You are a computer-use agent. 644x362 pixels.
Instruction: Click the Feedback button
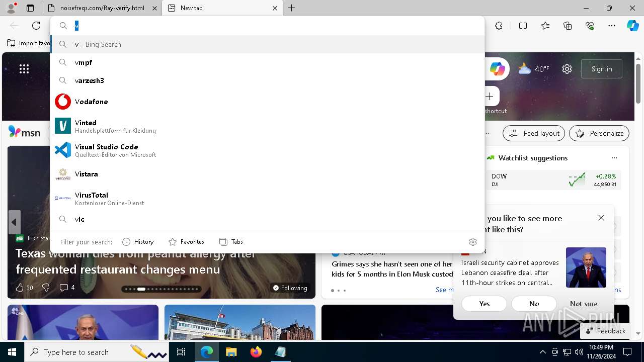(x=605, y=331)
